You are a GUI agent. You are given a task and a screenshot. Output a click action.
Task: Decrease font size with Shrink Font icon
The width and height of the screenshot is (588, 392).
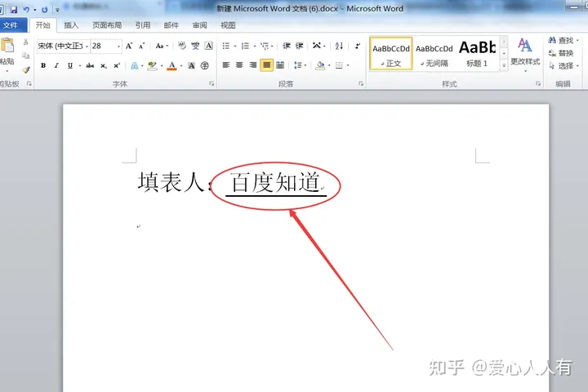click(142, 46)
